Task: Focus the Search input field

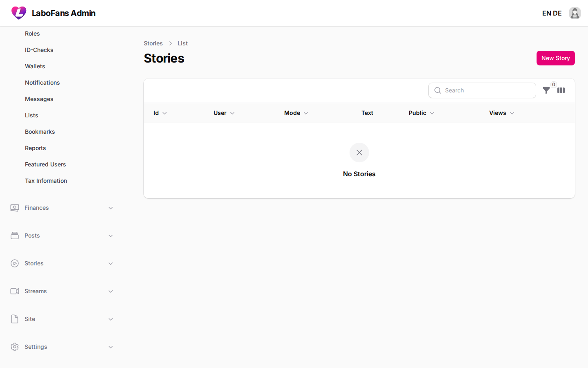Action: [482, 90]
